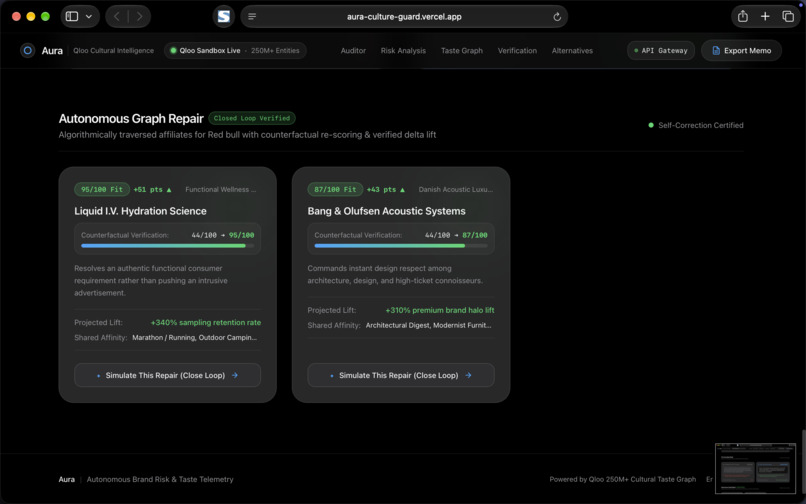Click the aura-culture-guard.vercel.app address field

(404, 16)
